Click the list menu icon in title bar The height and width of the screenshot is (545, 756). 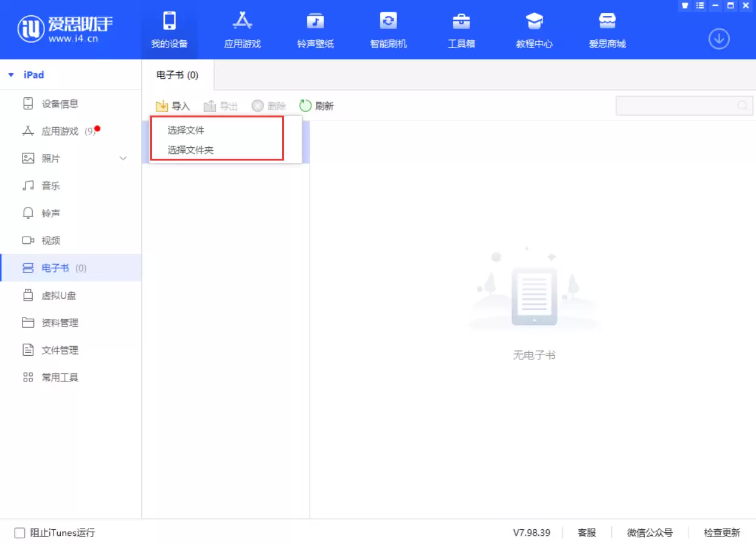700,5
